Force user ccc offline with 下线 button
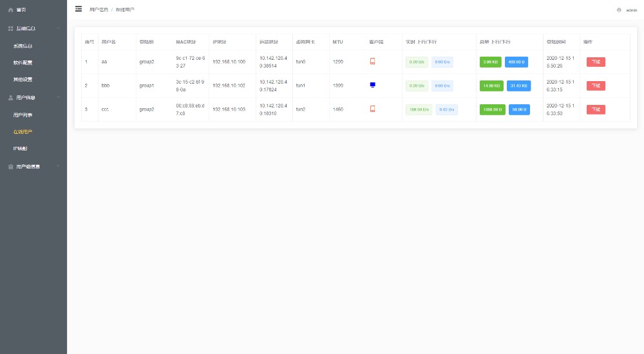Viewport: 644px width, 354px height. [596, 109]
